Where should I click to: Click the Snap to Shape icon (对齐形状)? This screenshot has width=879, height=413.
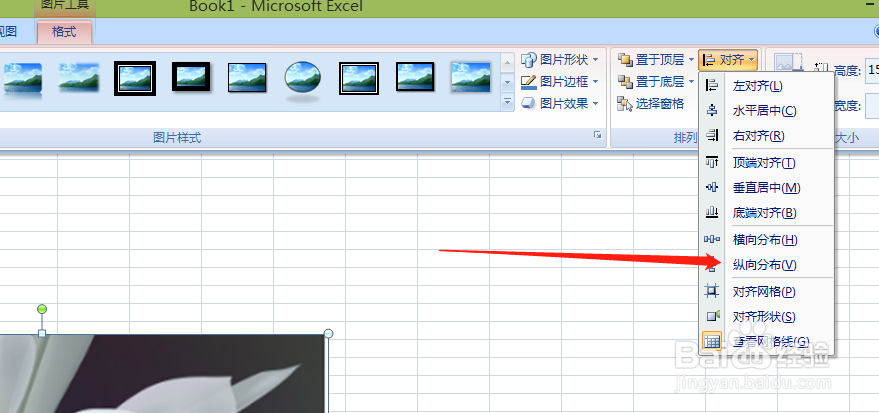pyautogui.click(x=712, y=317)
